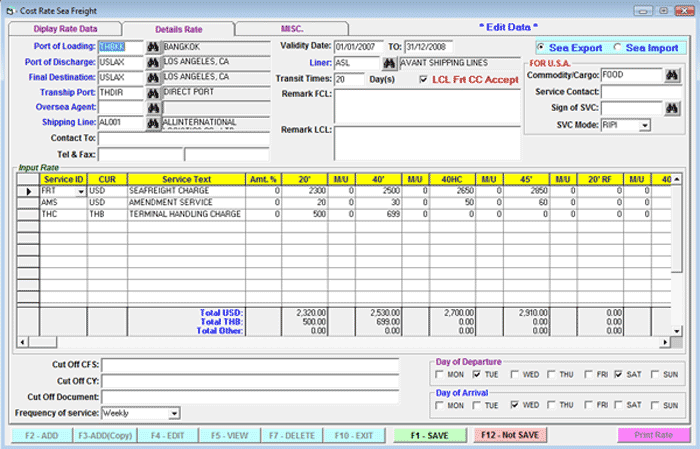Open the Oversea Agent lookup binoculars

coord(153,108)
